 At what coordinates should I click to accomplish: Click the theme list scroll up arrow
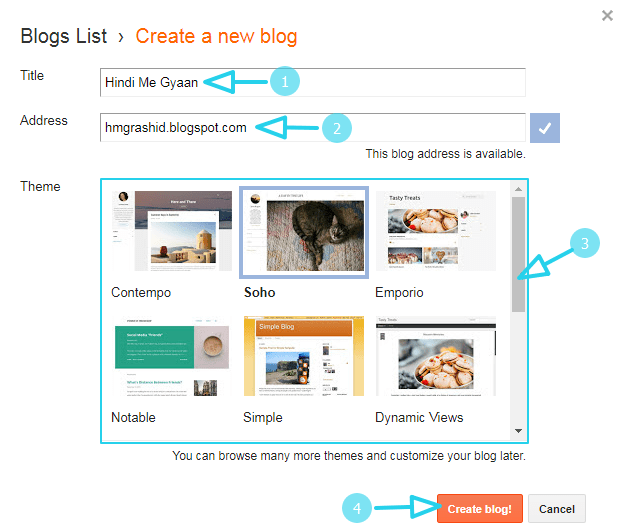[518, 189]
